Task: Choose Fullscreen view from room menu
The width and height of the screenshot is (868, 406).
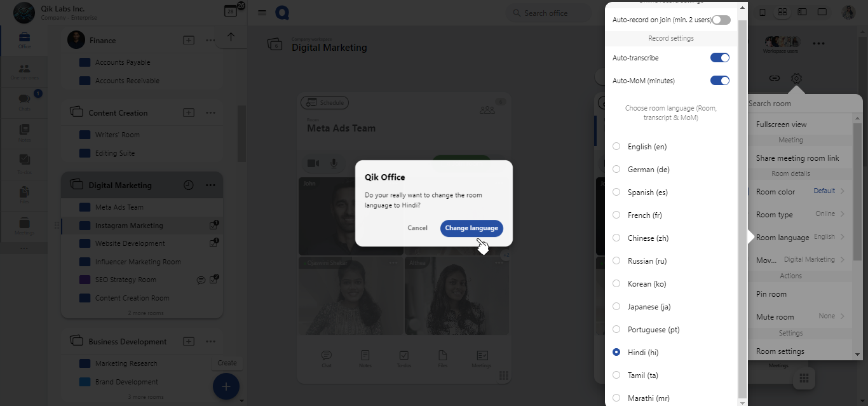Action: pyautogui.click(x=781, y=125)
